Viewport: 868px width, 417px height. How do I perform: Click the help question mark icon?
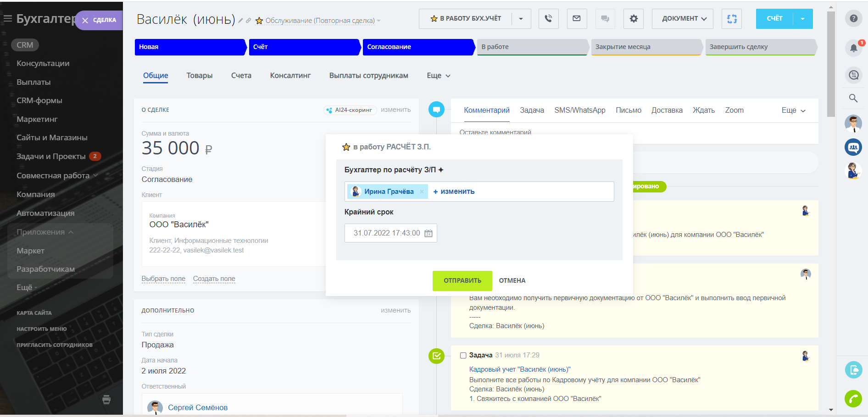pyautogui.click(x=853, y=18)
